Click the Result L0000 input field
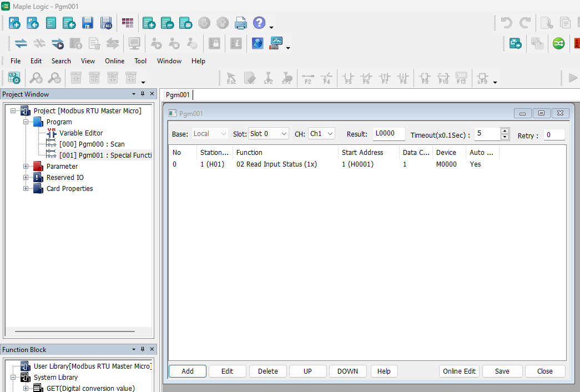The image size is (580, 392). (x=388, y=134)
